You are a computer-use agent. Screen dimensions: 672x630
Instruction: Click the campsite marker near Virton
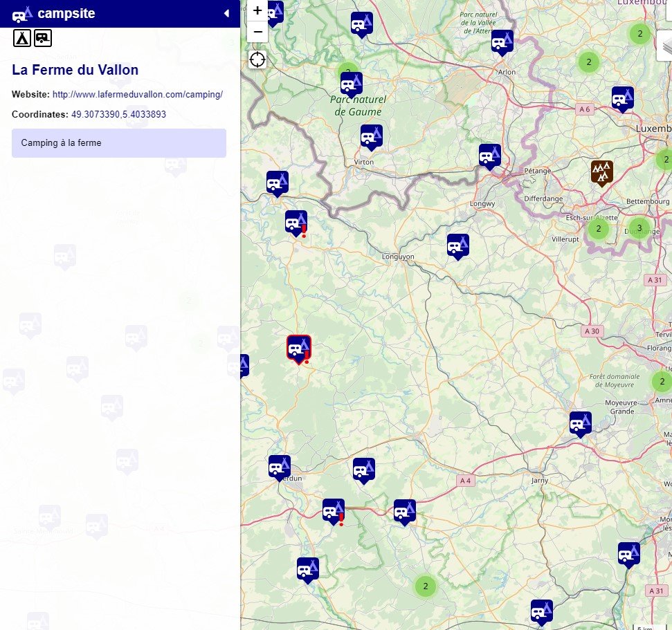372,136
